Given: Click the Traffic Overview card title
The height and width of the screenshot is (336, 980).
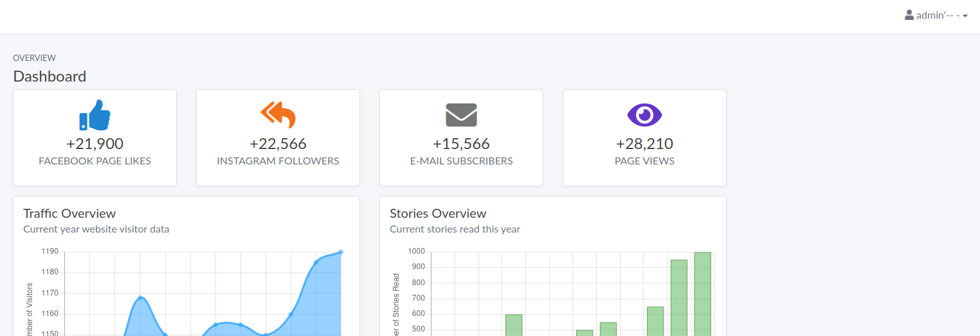Looking at the screenshot, I should pyautogui.click(x=69, y=213).
